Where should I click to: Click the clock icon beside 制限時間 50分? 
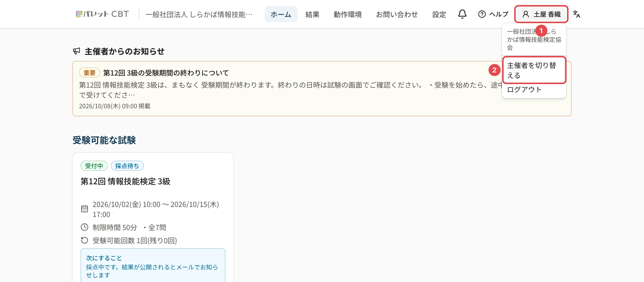(85, 227)
